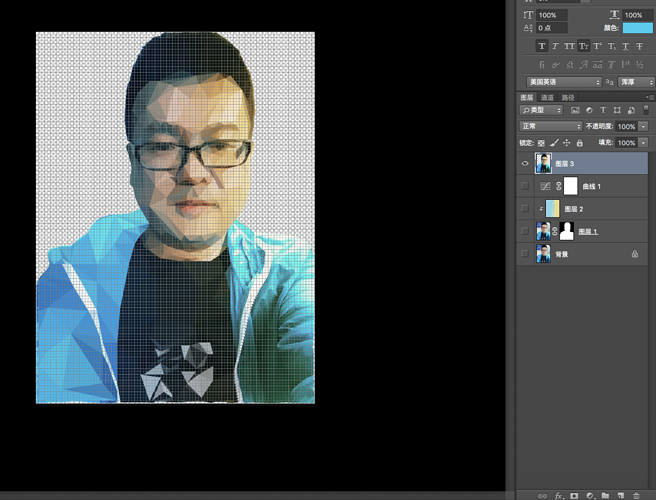
Task: Toggle ordinals 1st icon
Action: 625,64
